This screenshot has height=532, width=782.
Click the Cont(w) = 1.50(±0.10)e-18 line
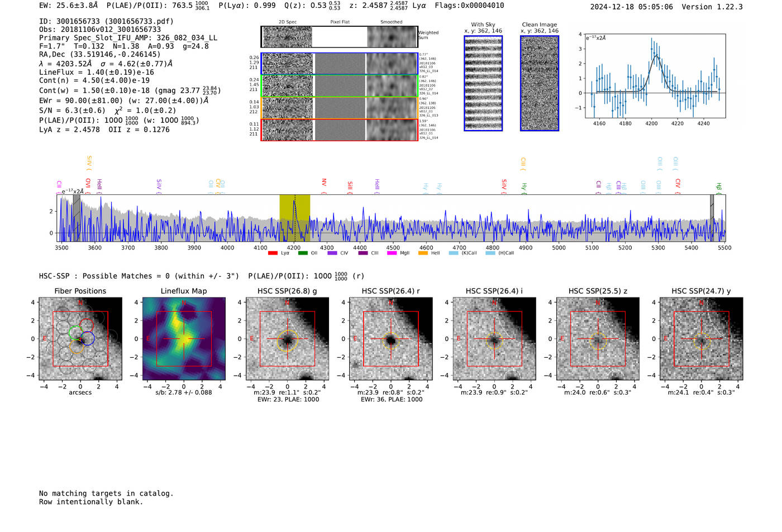tap(130, 90)
